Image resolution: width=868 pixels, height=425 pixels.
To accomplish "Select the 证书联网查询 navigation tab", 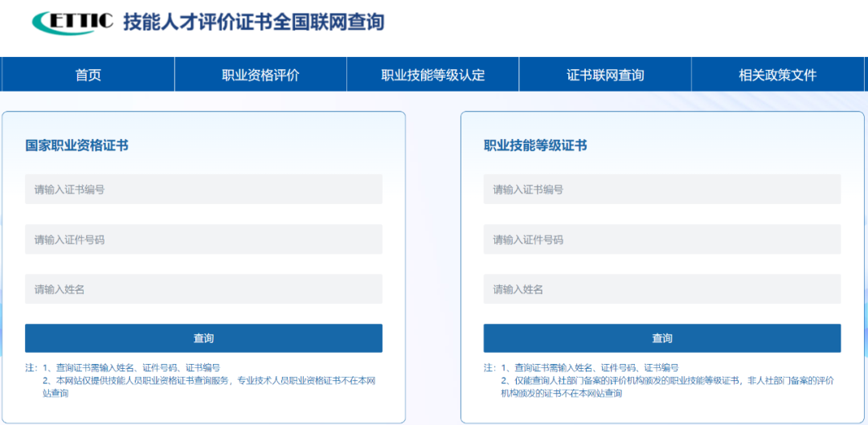I will 604,76.
